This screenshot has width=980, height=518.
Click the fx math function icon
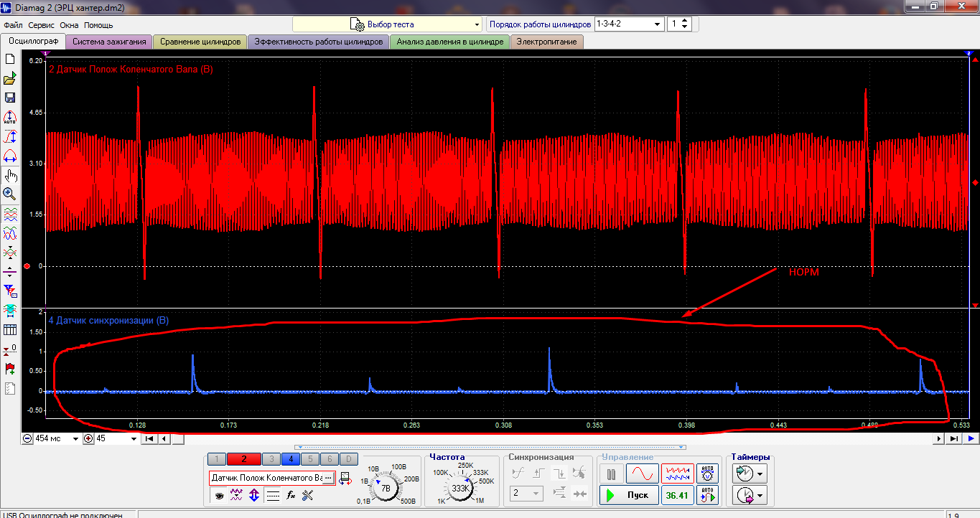point(291,495)
